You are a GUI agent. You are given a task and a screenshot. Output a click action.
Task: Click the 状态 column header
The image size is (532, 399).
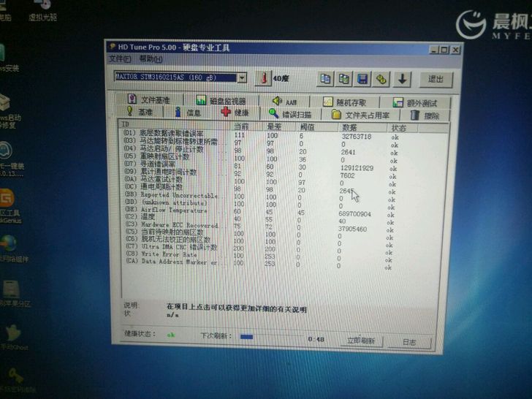403,129
